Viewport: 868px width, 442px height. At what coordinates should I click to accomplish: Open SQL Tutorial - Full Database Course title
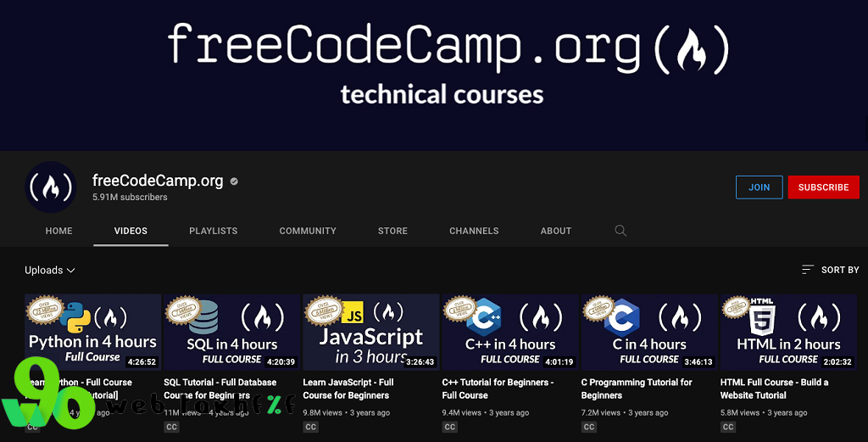click(220, 389)
